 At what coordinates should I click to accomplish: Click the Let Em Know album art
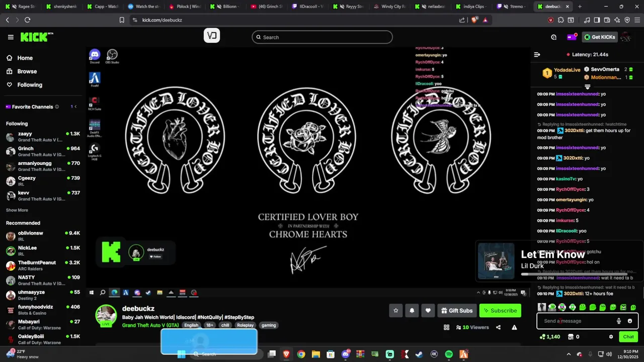tap(496, 261)
